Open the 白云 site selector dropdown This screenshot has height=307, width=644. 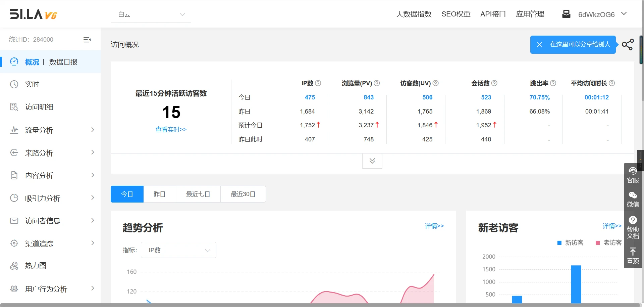pyautogui.click(x=151, y=14)
